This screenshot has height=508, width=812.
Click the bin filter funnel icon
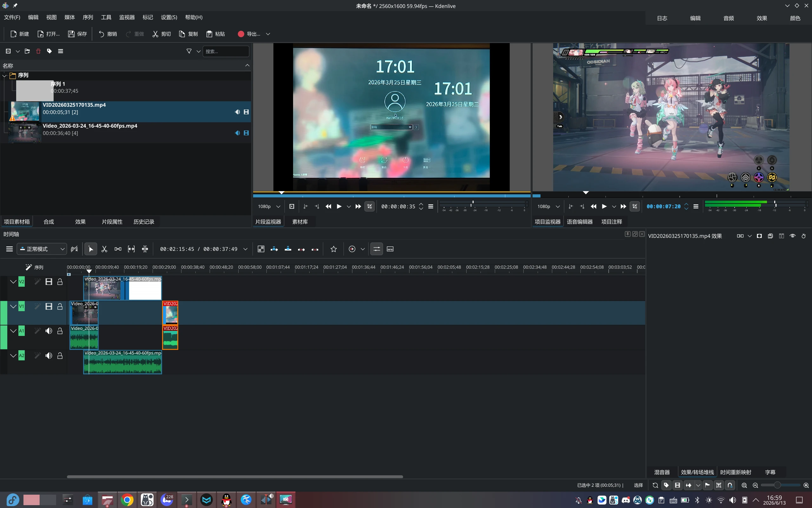click(189, 51)
